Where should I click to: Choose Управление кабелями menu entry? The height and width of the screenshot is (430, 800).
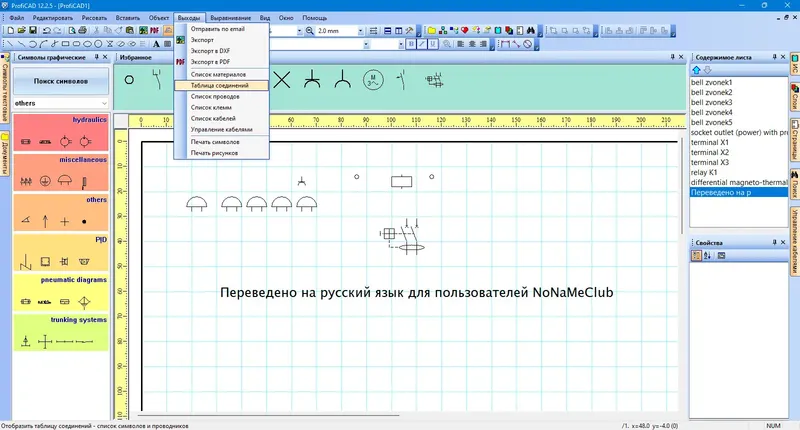click(x=221, y=130)
